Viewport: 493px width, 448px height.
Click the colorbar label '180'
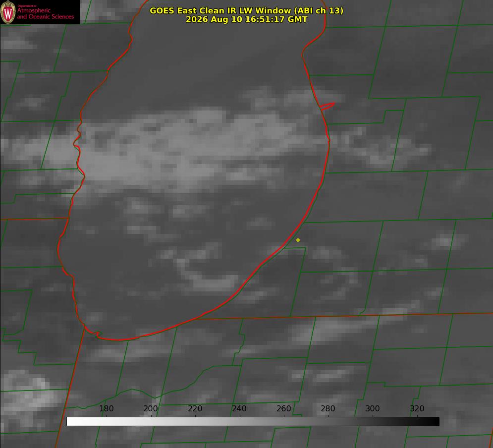tap(107, 408)
